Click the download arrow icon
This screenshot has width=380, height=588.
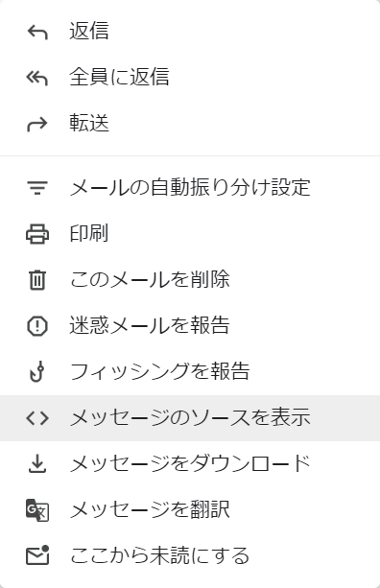click(x=37, y=464)
